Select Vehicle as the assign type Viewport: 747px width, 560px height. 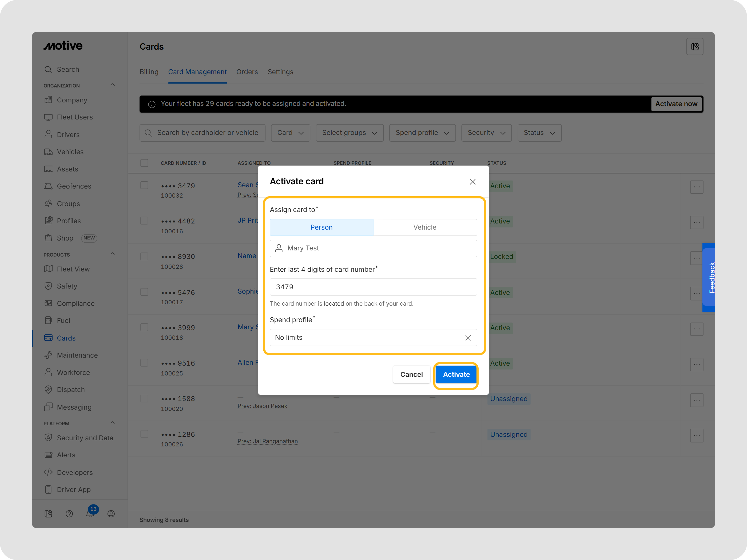pyautogui.click(x=424, y=227)
